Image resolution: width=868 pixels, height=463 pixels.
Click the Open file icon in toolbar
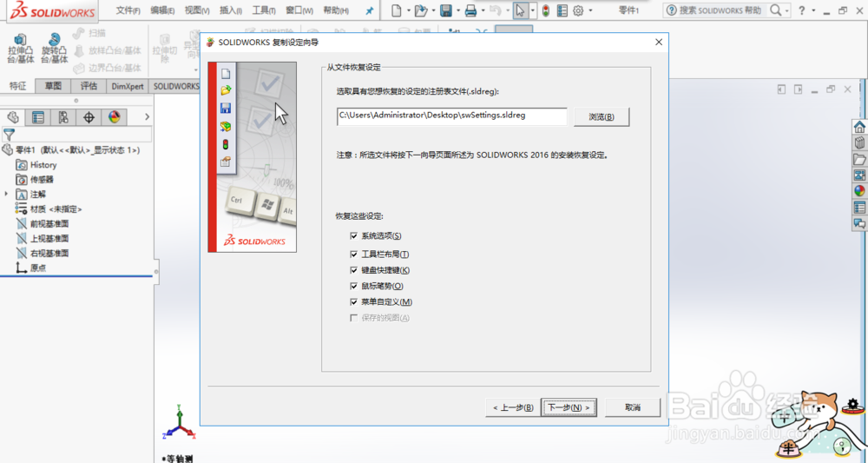click(x=421, y=10)
